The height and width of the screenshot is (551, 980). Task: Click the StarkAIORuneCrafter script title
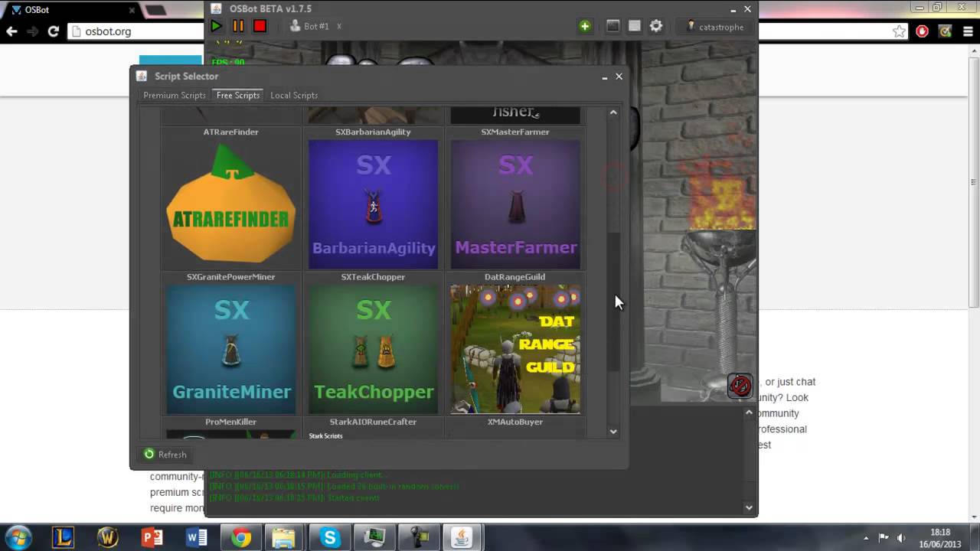point(373,422)
